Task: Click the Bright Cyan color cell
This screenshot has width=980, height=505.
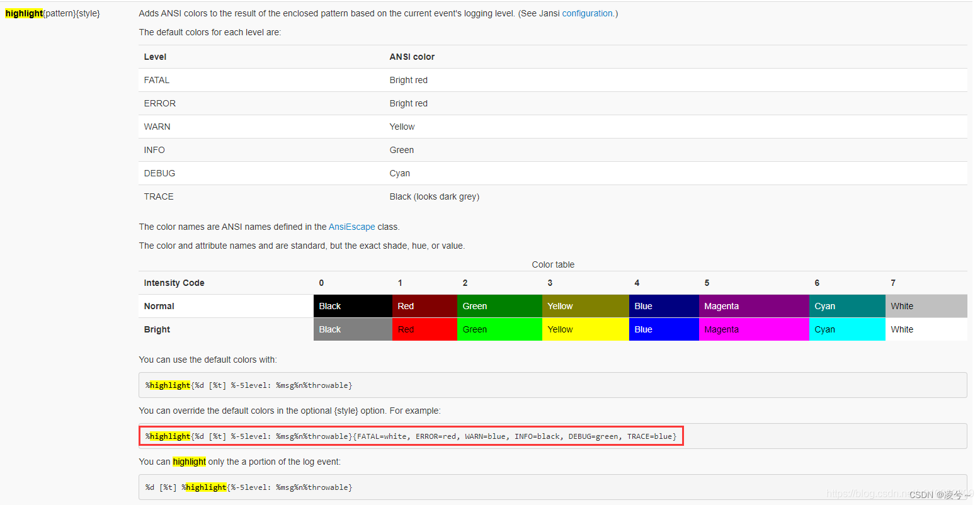Action: click(x=847, y=329)
